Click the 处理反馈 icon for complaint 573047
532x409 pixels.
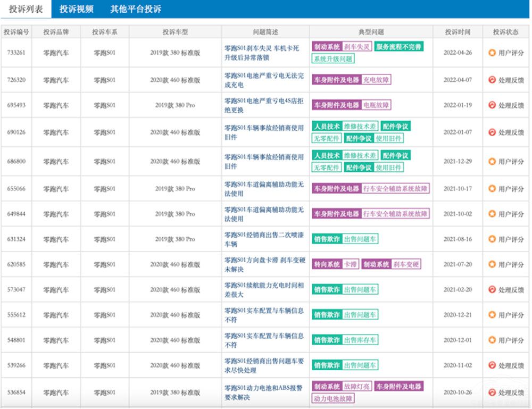click(x=492, y=290)
